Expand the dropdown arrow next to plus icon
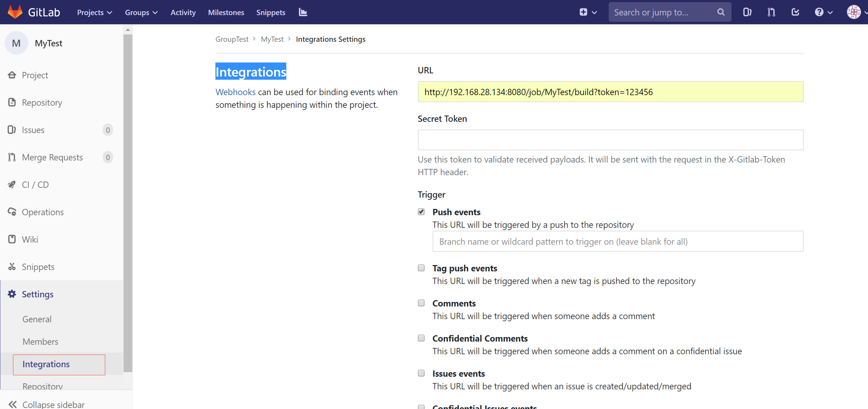The image size is (868, 409). click(x=594, y=13)
